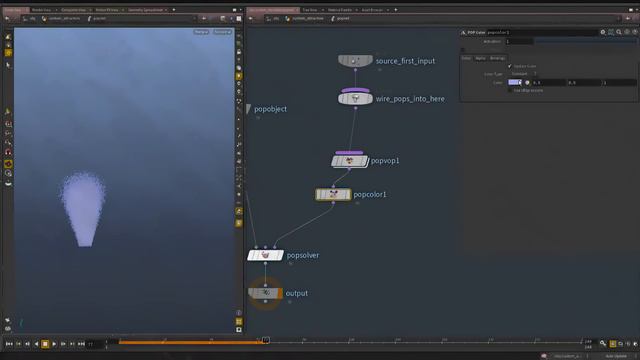The image size is (640, 360).
Task: Switch to the Render View tab
Action: tap(42, 10)
